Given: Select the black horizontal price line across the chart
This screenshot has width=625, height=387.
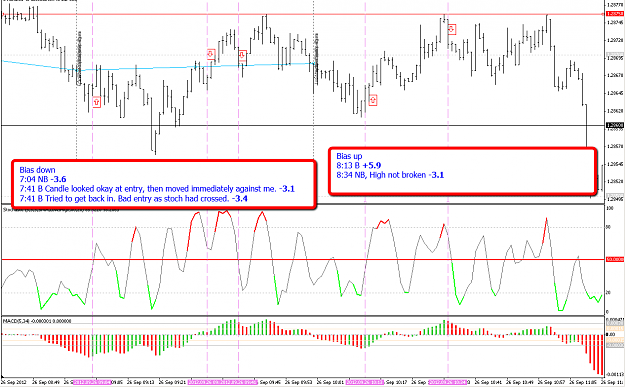Looking at the screenshot, I should [x=303, y=126].
